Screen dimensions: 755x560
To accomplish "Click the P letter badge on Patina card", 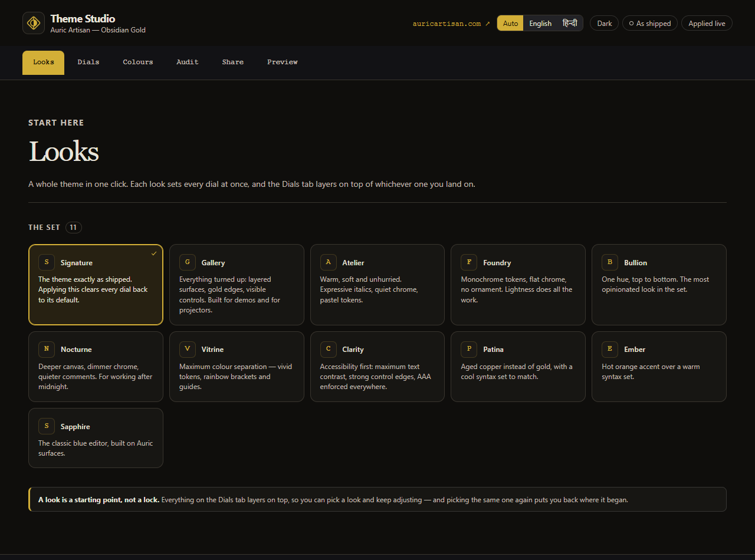I will pos(469,349).
